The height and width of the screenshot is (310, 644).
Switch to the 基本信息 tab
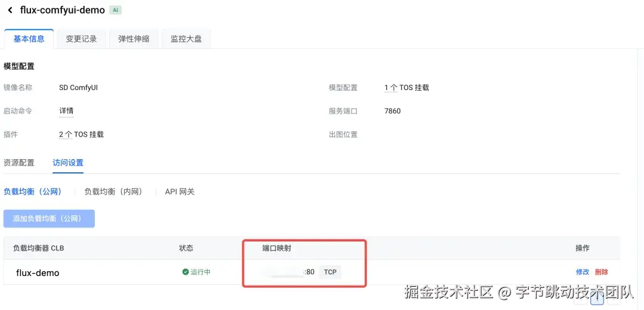click(29, 39)
